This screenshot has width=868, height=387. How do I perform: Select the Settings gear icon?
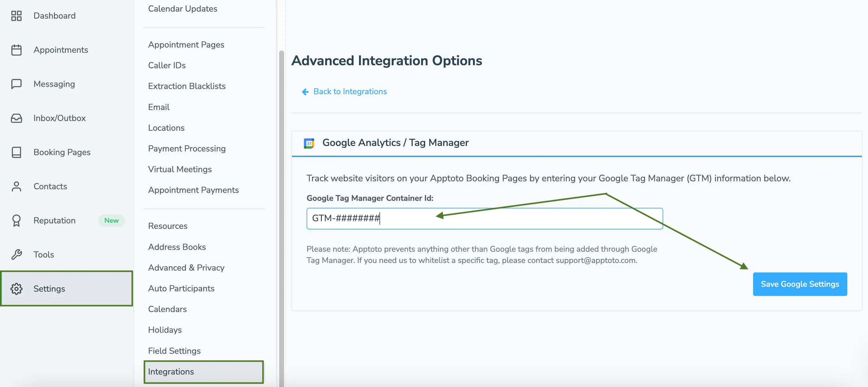pos(16,289)
